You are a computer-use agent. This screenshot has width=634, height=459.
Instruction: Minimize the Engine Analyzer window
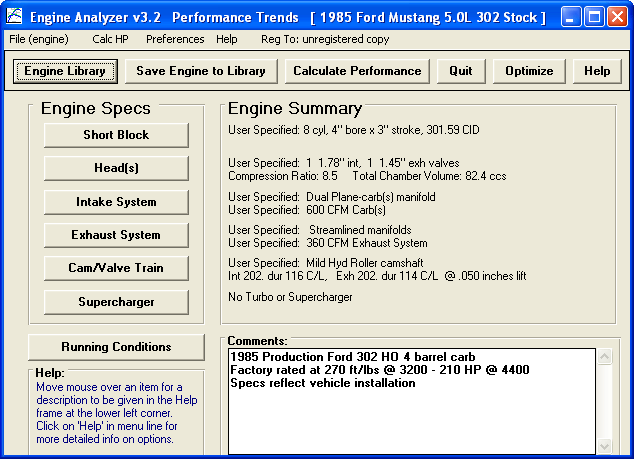click(x=571, y=17)
